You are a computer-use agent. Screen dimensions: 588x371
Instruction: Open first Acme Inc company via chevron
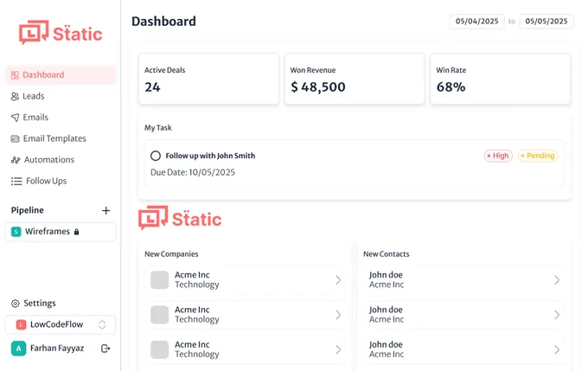tap(338, 280)
